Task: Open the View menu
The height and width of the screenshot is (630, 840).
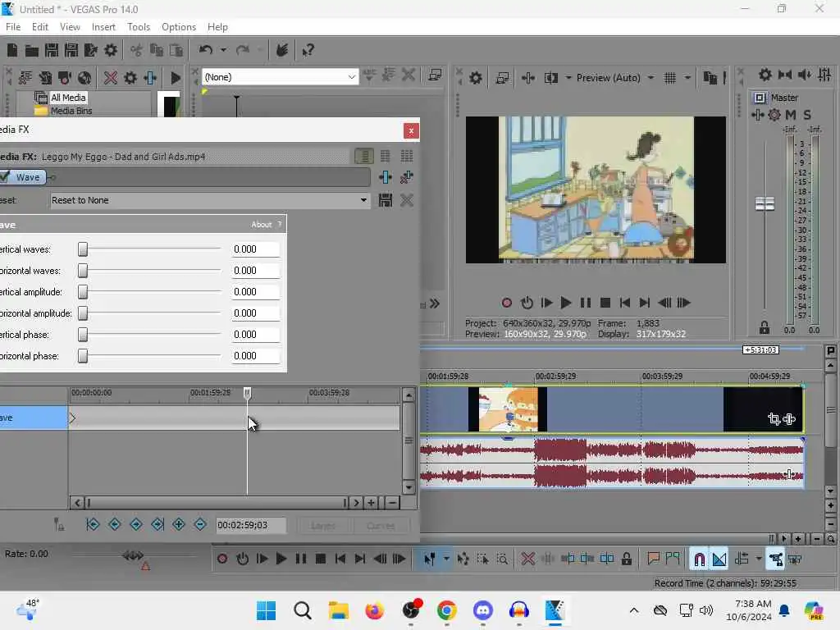Action: [x=70, y=27]
